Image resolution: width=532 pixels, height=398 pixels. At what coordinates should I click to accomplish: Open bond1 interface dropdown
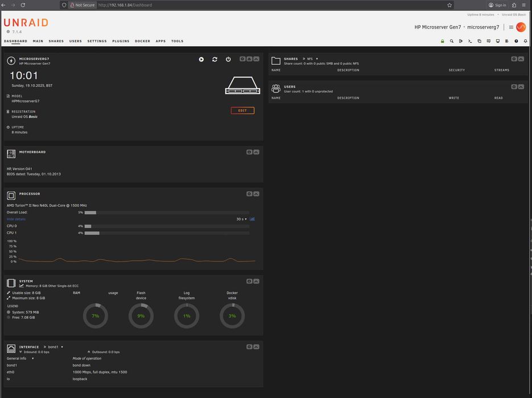tap(55, 347)
